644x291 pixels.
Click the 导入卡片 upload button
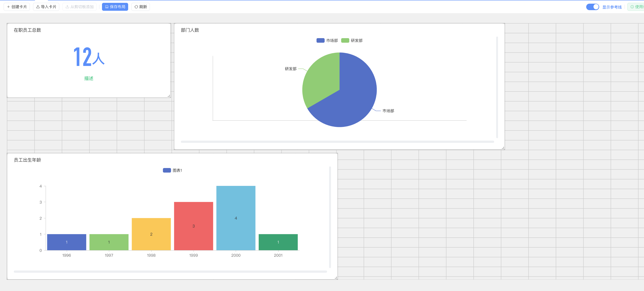coord(46,7)
